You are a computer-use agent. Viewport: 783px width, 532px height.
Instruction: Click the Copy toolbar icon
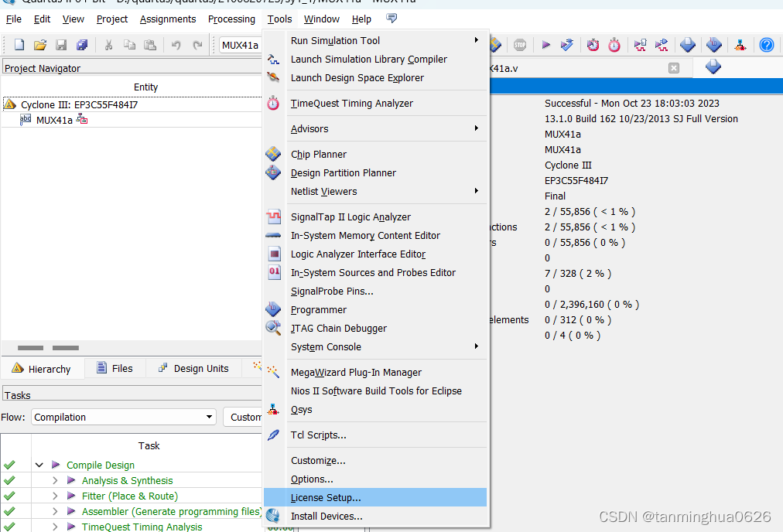point(129,45)
